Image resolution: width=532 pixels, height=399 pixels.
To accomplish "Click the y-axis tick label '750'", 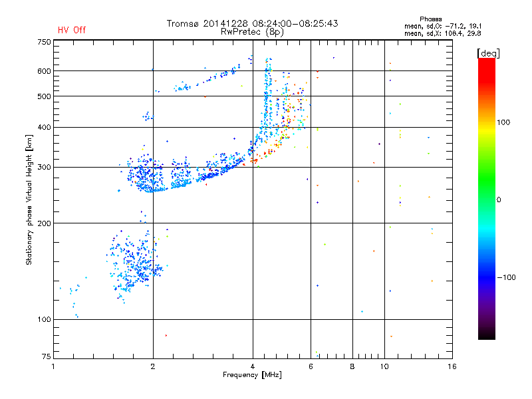I will coord(44,42).
